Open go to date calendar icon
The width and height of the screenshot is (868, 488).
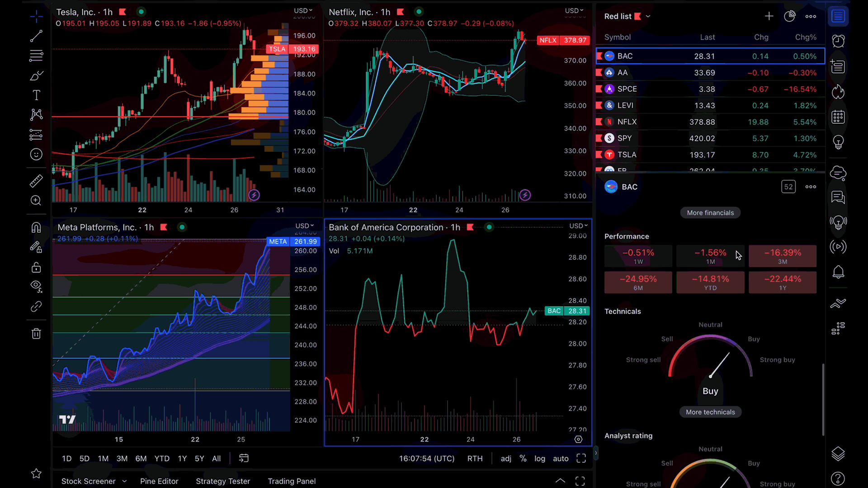[244, 458]
